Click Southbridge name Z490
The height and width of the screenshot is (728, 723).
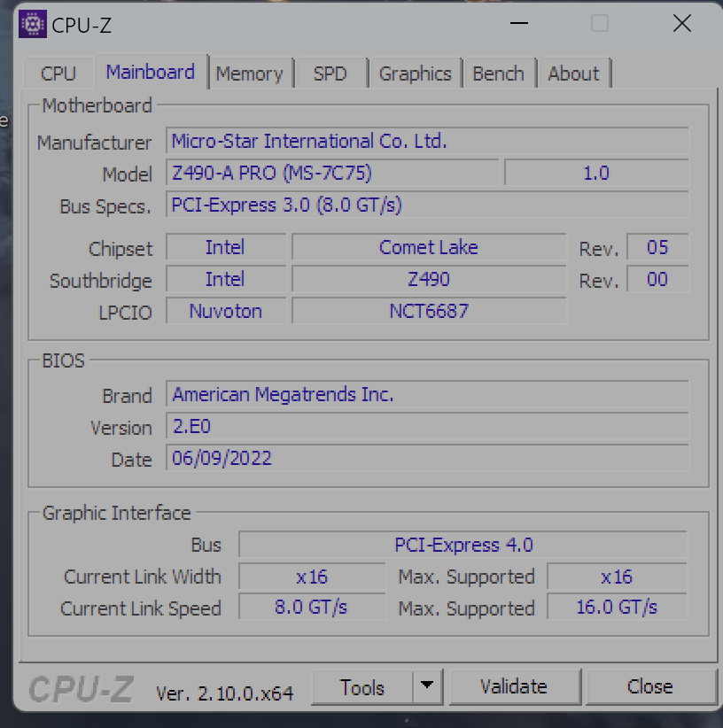[429, 279]
